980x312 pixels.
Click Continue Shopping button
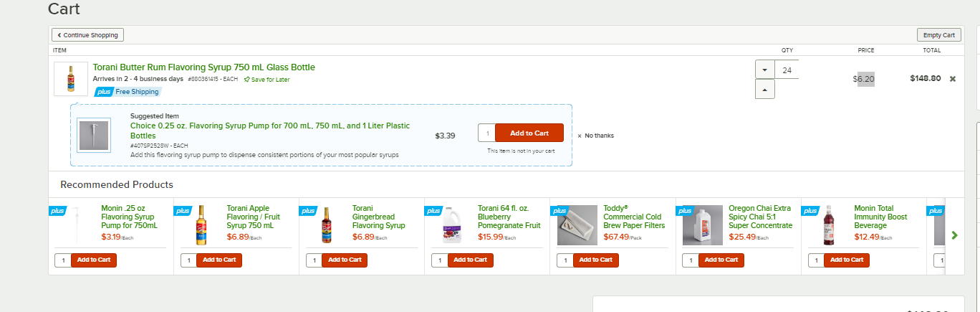click(89, 34)
